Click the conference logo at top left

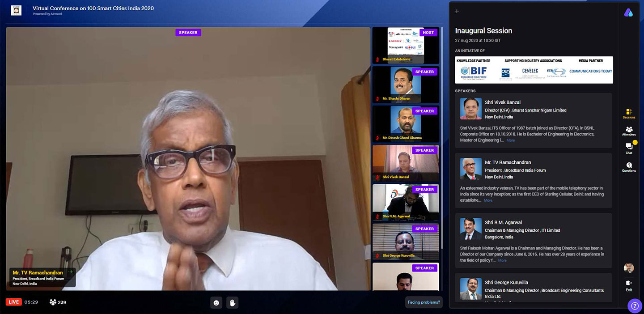[x=16, y=10]
